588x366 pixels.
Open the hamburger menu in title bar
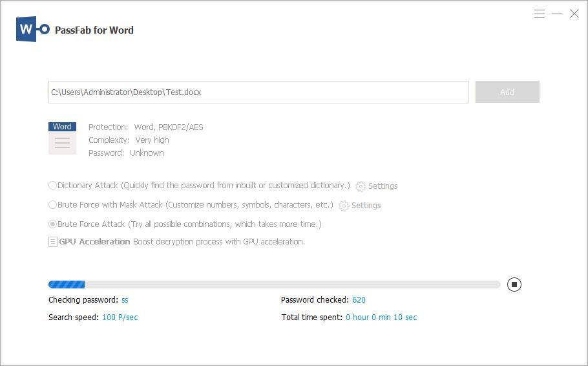(540, 14)
